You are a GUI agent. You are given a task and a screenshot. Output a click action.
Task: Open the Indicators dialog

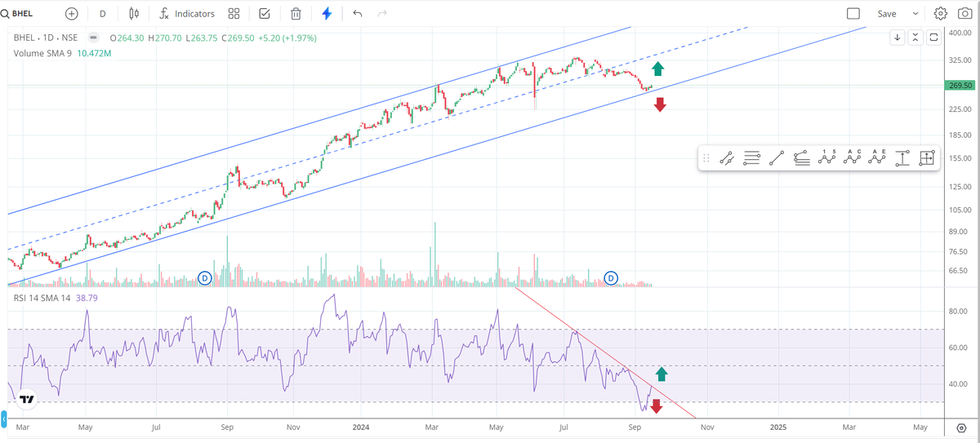pos(187,13)
